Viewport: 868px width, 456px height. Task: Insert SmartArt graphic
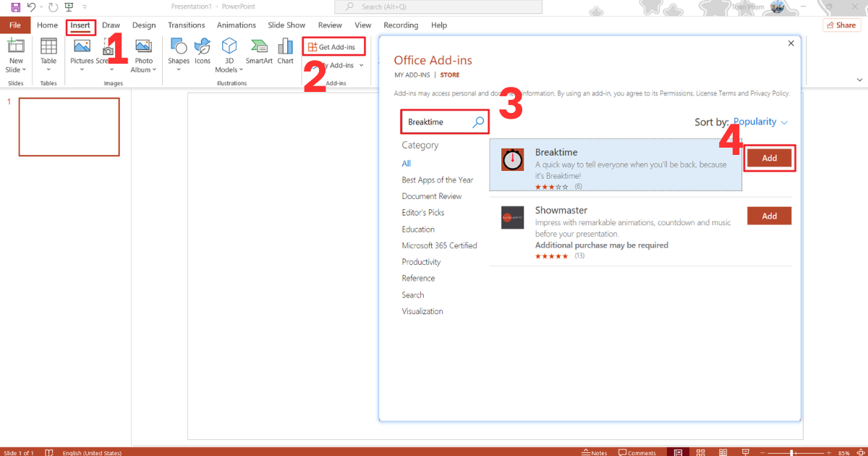[259, 52]
